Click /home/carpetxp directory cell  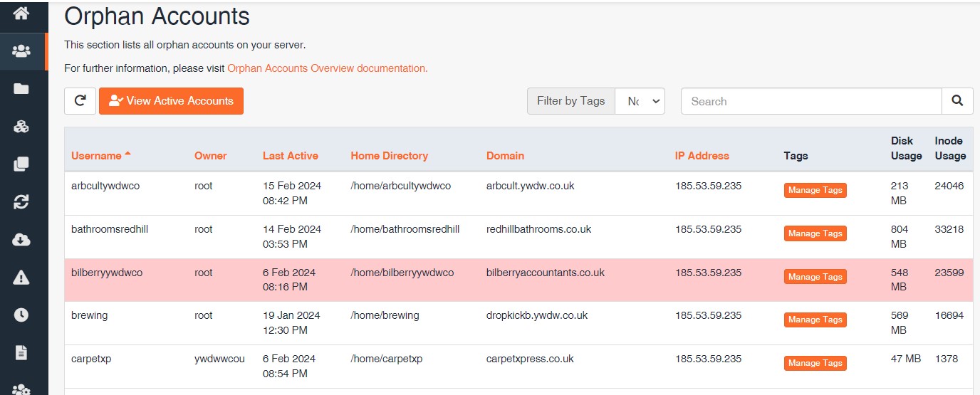pos(386,359)
